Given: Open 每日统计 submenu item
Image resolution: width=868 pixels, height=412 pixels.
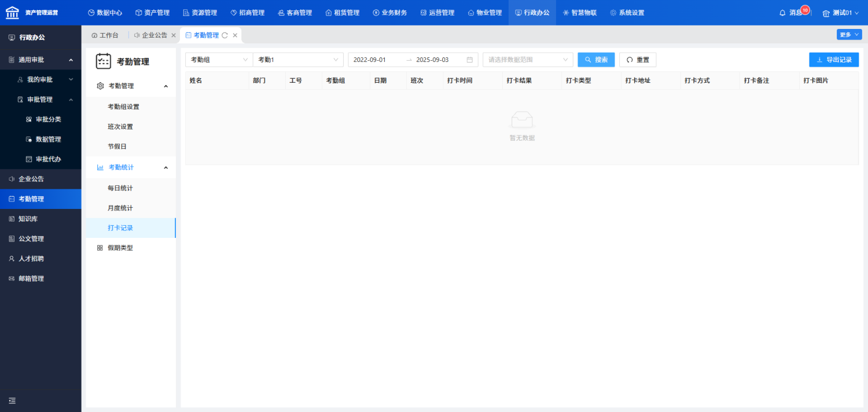Looking at the screenshot, I should coord(131,188).
